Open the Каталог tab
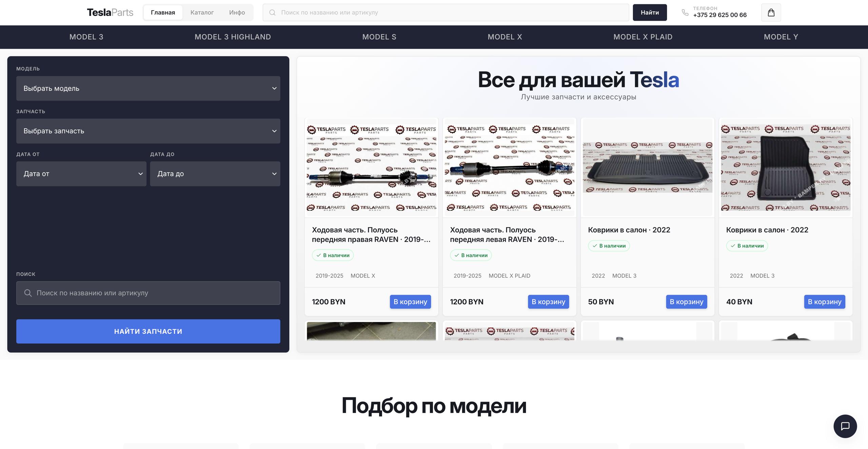The image size is (868, 449). pyautogui.click(x=202, y=13)
